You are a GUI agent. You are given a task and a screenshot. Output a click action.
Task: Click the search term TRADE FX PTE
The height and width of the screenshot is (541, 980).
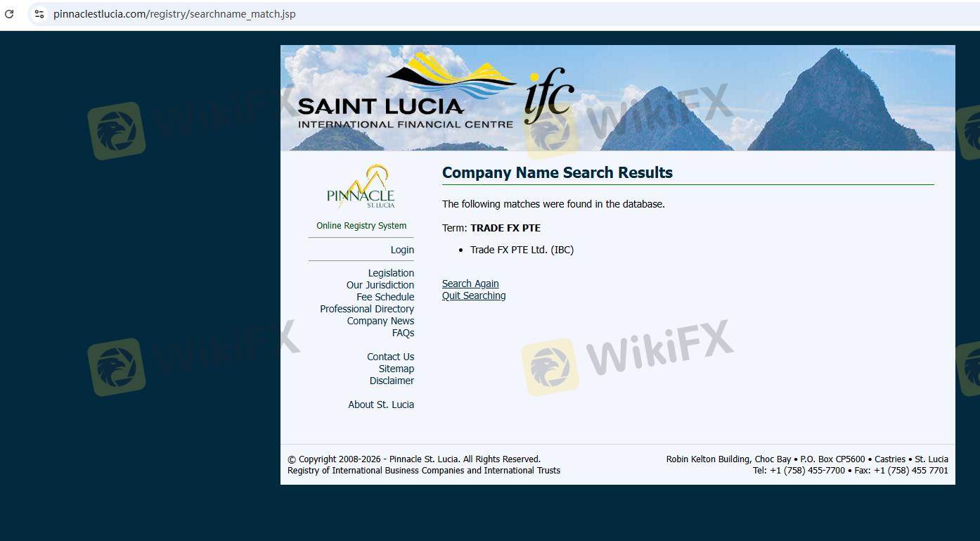(505, 228)
